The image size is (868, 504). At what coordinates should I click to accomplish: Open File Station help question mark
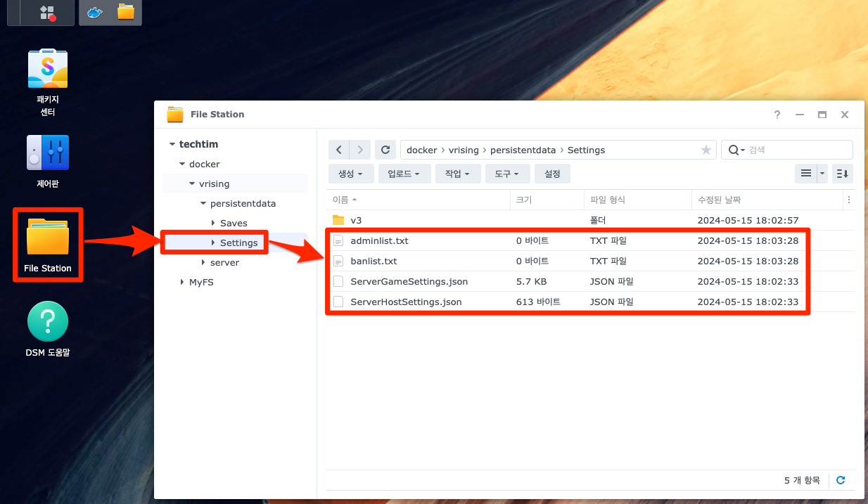[777, 114]
